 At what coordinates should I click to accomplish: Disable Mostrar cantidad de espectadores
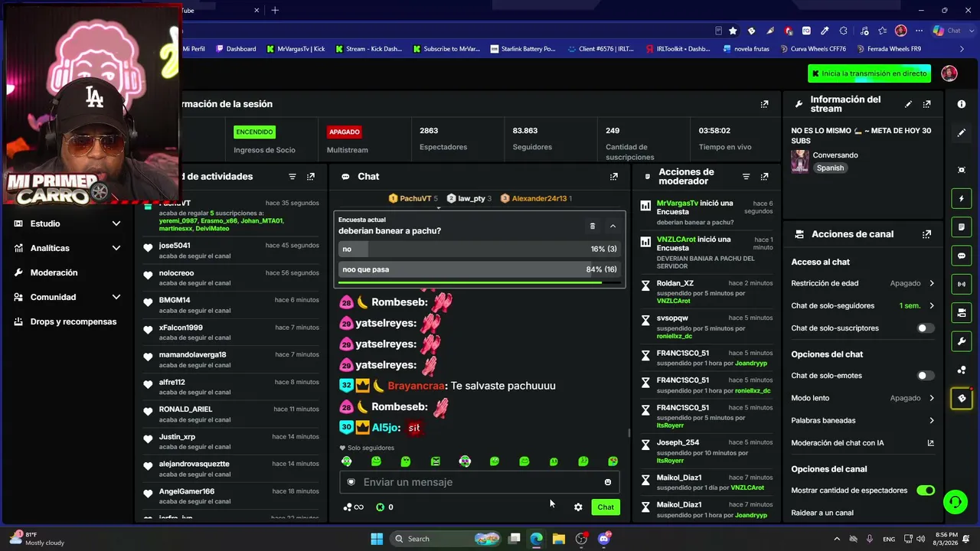[x=926, y=491]
